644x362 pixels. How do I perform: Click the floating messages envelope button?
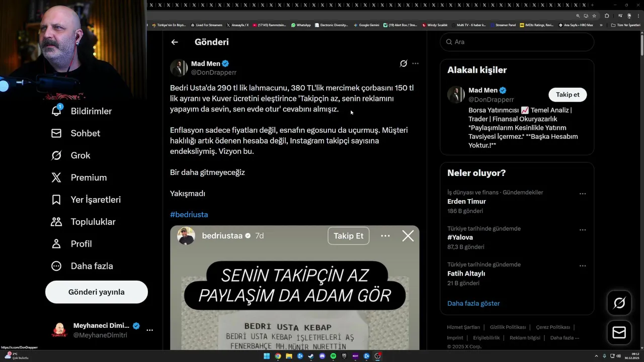coord(619,333)
